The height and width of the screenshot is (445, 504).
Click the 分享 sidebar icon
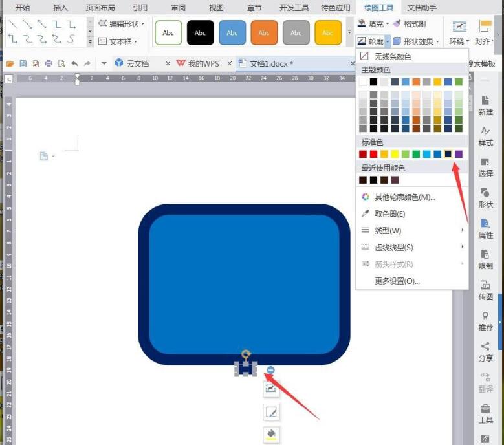point(485,352)
